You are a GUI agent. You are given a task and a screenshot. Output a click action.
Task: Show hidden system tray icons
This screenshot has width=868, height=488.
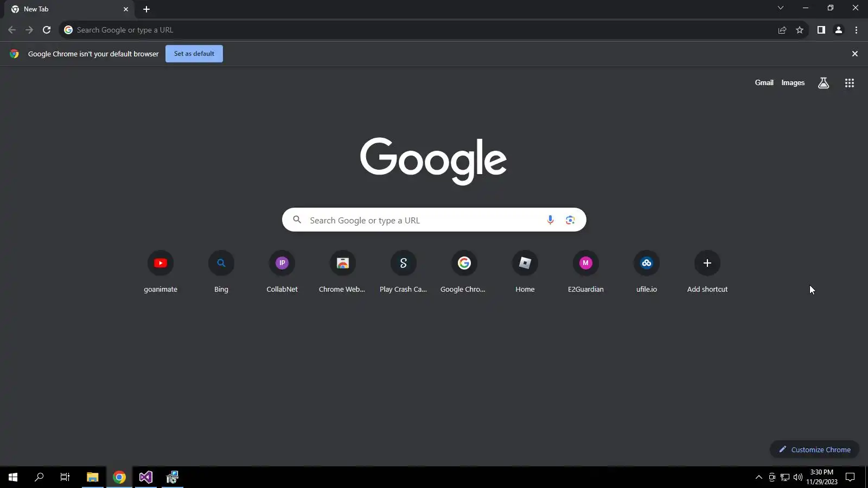(758, 477)
